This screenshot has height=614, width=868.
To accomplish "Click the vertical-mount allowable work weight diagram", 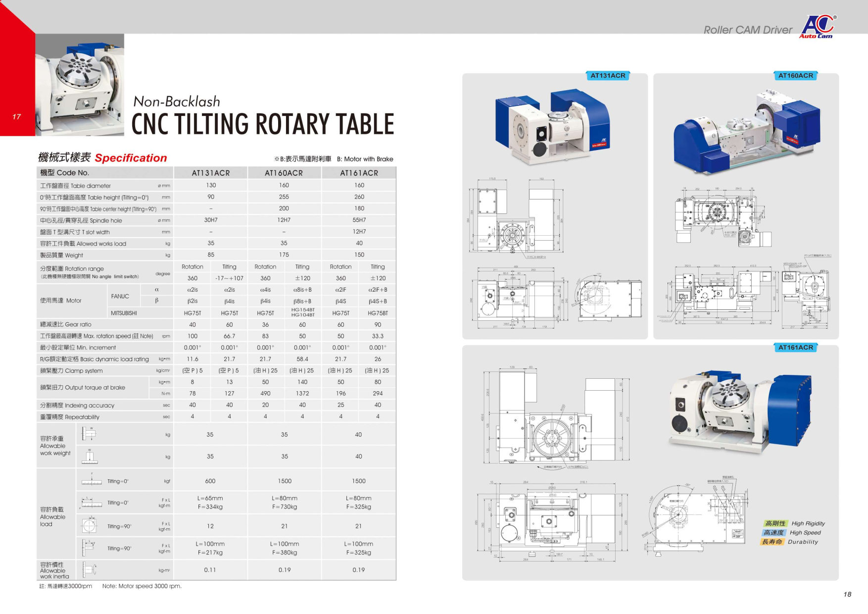I will pyautogui.click(x=90, y=457).
